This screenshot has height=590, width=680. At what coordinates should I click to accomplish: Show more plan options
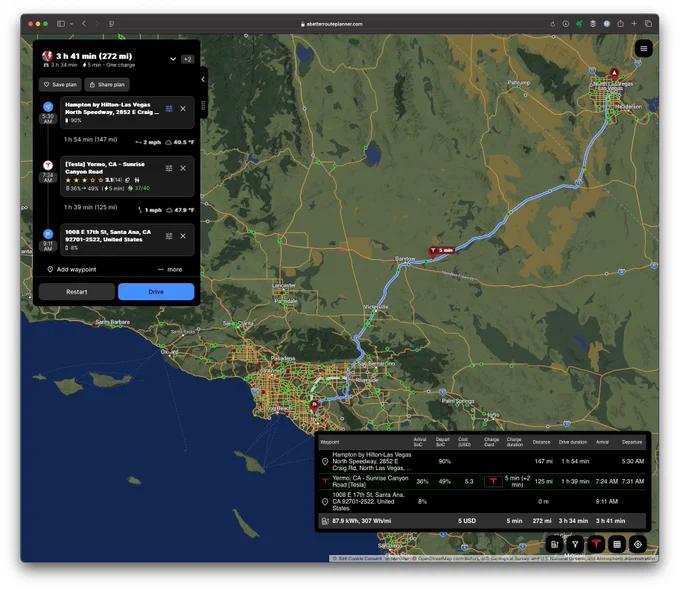tap(170, 269)
